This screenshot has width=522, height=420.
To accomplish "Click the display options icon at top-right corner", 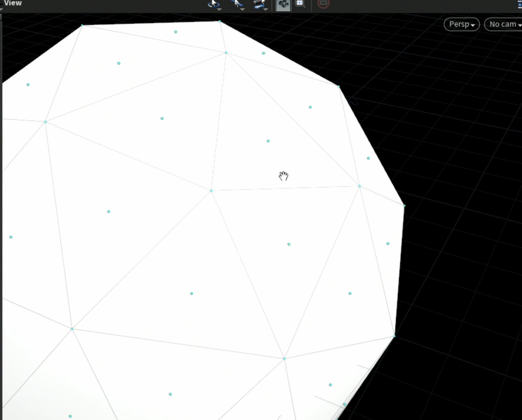I will click(520, 4).
